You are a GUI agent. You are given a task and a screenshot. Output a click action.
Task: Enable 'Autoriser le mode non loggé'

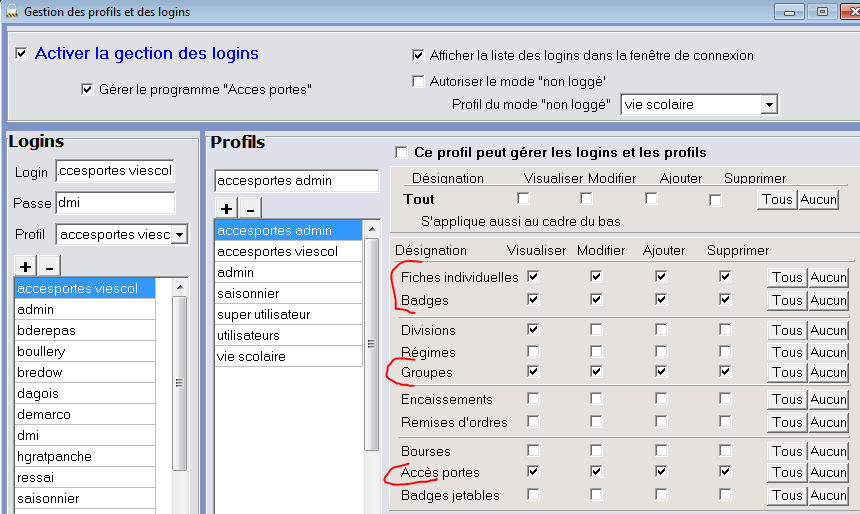(418, 81)
